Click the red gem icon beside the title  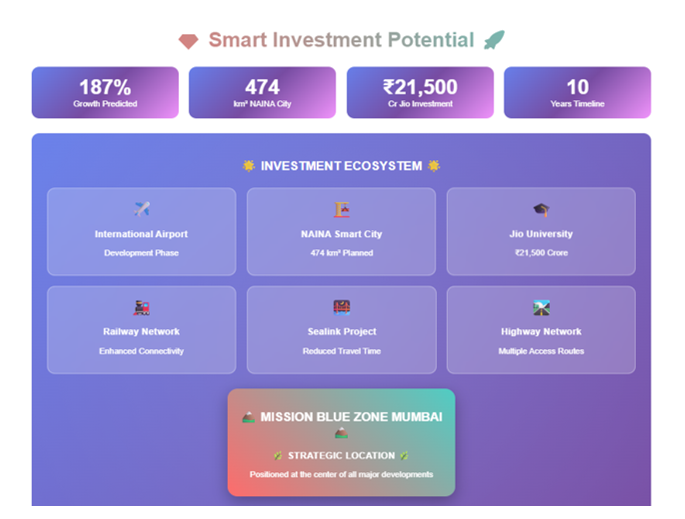(x=188, y=42)
